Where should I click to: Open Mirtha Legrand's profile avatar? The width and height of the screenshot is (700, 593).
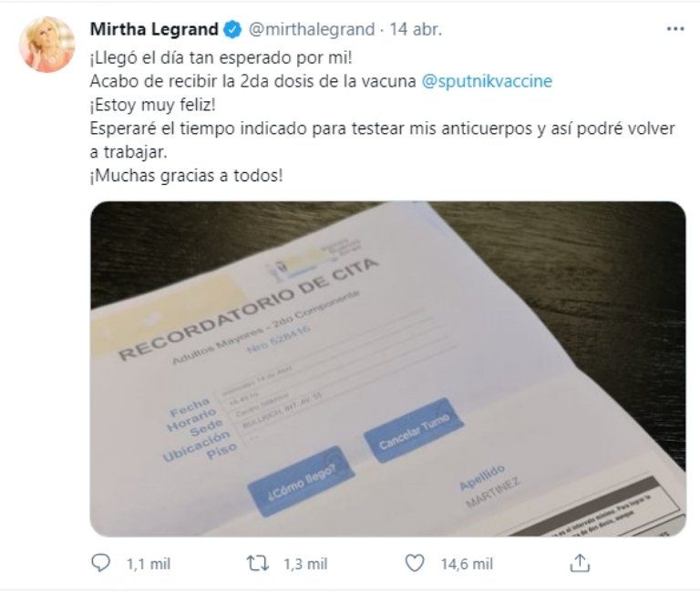point(47,44)
